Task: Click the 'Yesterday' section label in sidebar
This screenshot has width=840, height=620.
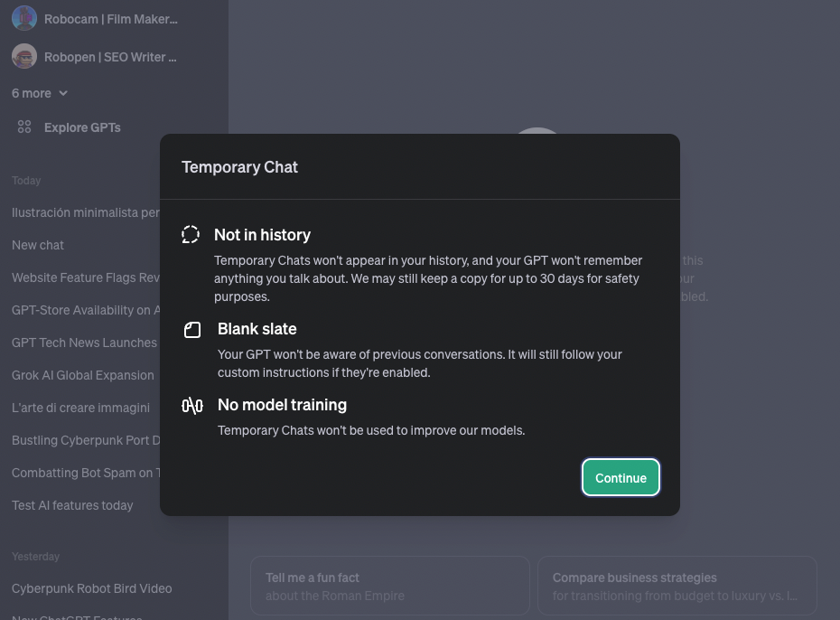Action: click(35, 557)
